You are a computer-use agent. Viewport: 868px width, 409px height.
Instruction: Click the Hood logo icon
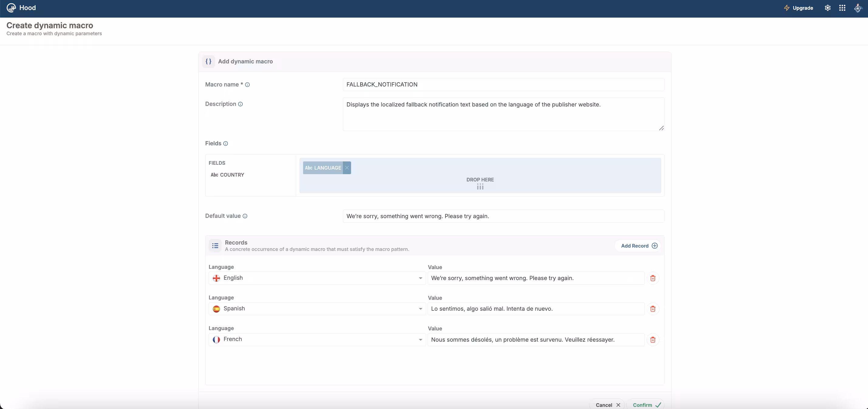coord(11,8)
